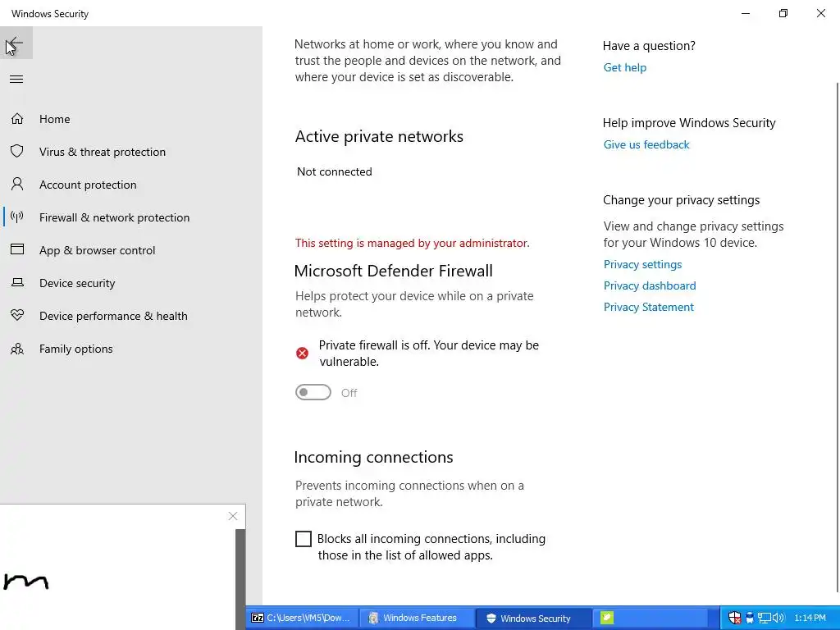Image resolution: width=840 pixels, height=630 pixels.
Task: Open Virus & threat protection page
Action: (103, 152)
